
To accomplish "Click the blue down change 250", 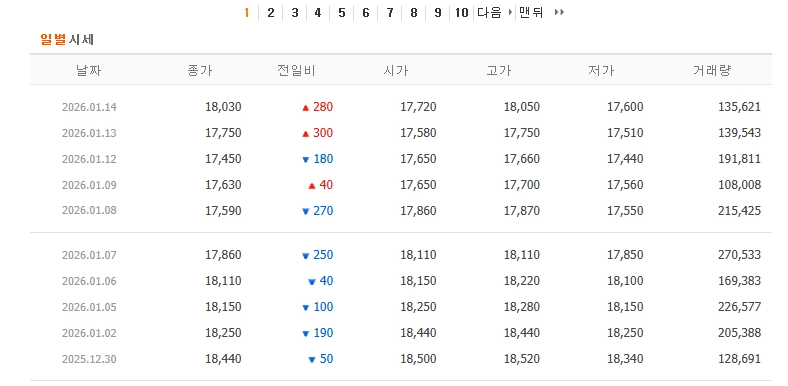I will [x=317, y=255].
